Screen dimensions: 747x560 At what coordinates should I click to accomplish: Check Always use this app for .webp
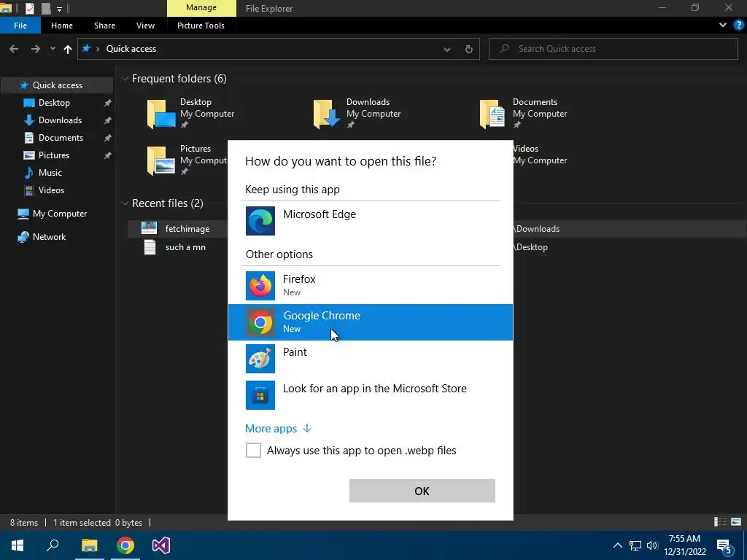pos(253,450)
